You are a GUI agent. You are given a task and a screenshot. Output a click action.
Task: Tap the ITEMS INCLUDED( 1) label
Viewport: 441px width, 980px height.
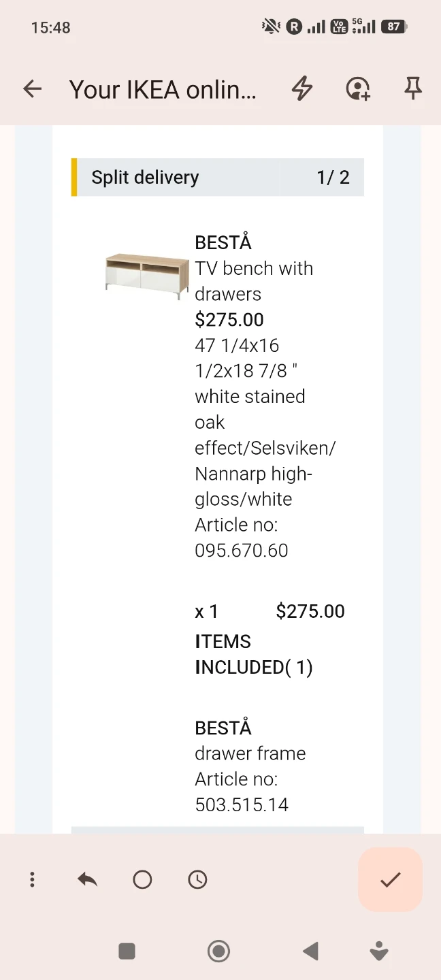(x=254, y=654)
